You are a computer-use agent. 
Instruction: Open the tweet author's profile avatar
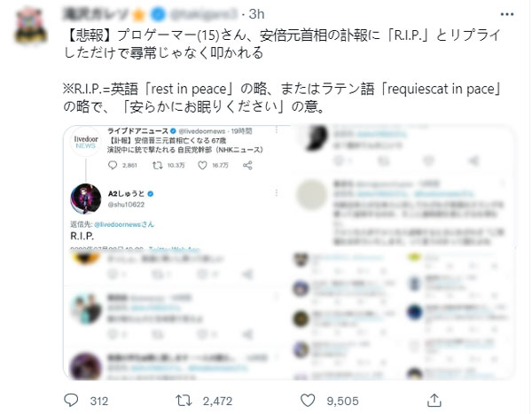point(31,26)
